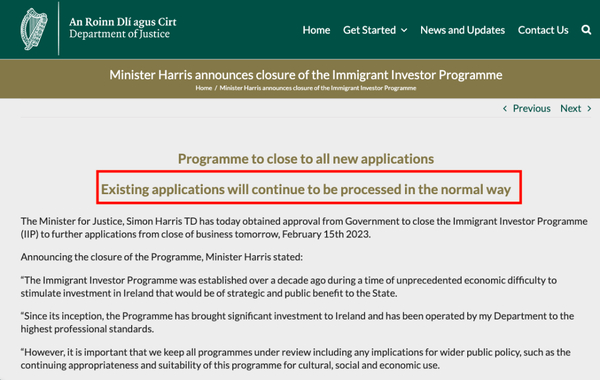600x380 pixels.
Task: Open the Home menu item
Action: [x=316, y=30]
